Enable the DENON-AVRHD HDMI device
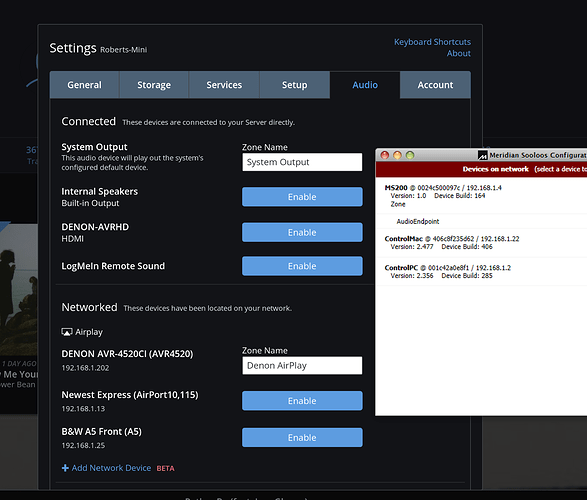The height and width of the screenshot is (500, 587). pyautogui.click(x=302, y=232)
